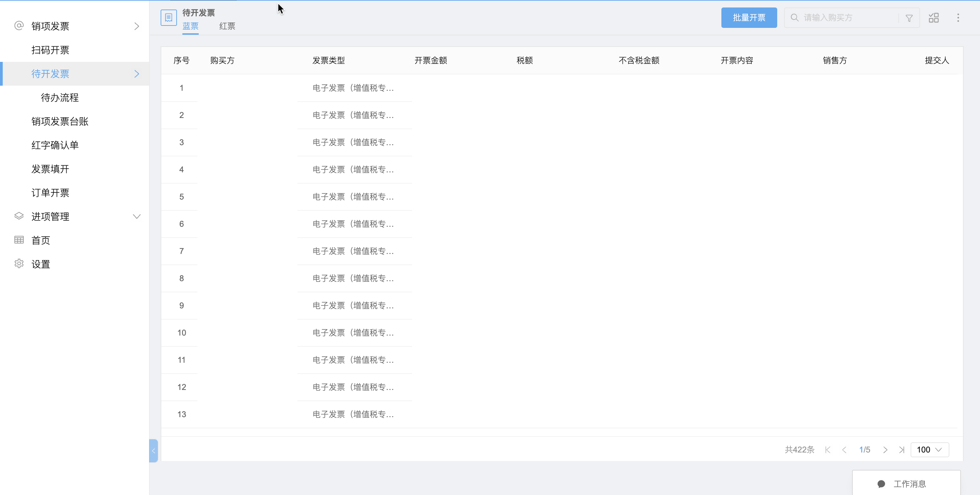
Task: Open 红字确认单 in the sidebar
Action: (55, 145)
